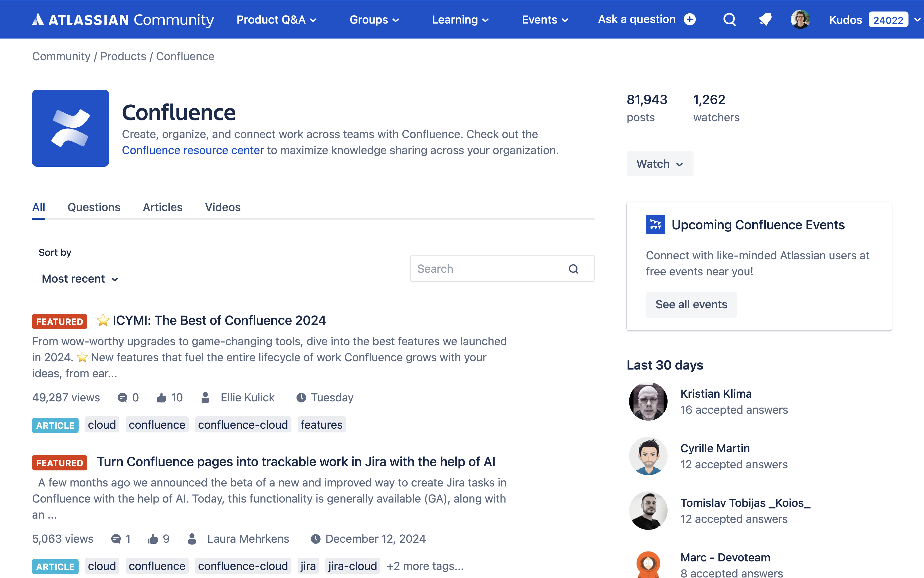
Task: Click the Upcoming Confluence Events flag icon
Action: tap(655, 225)
